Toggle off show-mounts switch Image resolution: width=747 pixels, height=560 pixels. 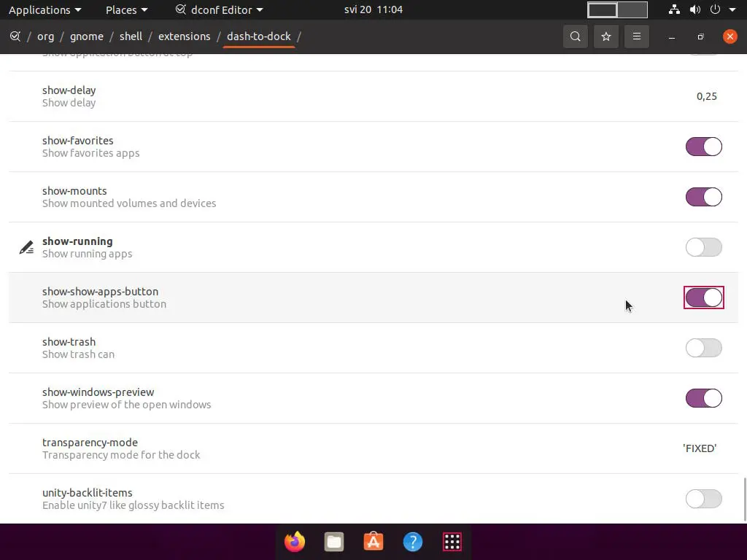(704, 197)
